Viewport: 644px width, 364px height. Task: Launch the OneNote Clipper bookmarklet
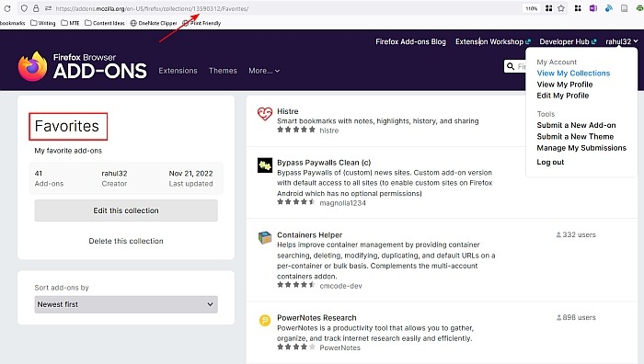click(154, 23)
